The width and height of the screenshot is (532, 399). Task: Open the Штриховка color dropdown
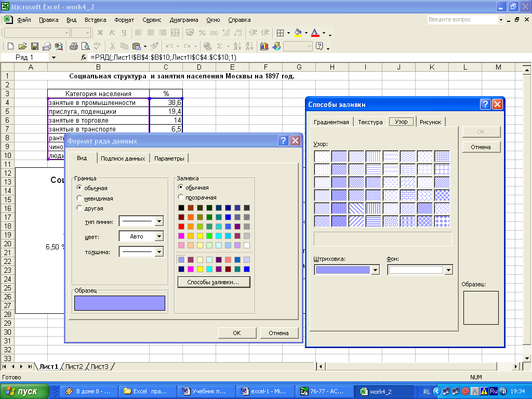coord(375,270)
